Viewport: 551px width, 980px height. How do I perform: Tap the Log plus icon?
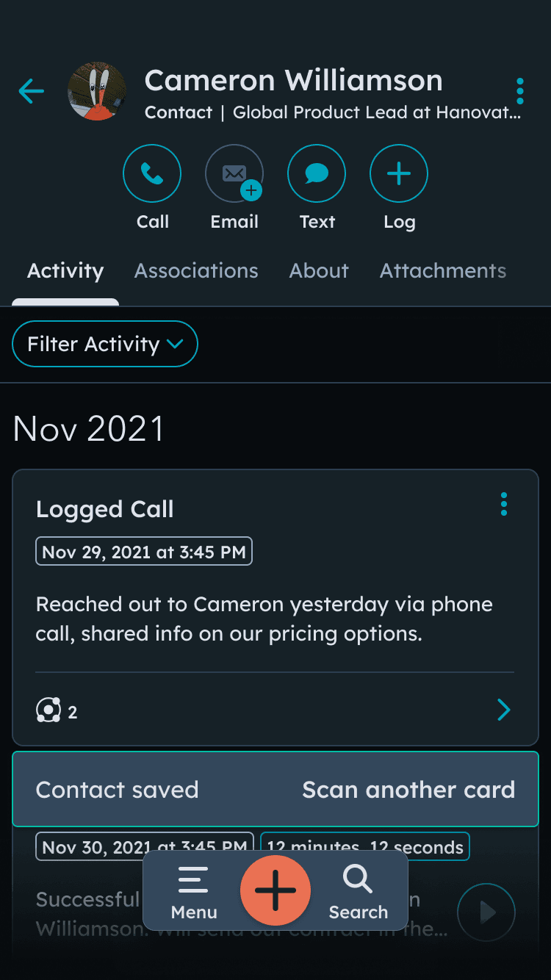399,173
